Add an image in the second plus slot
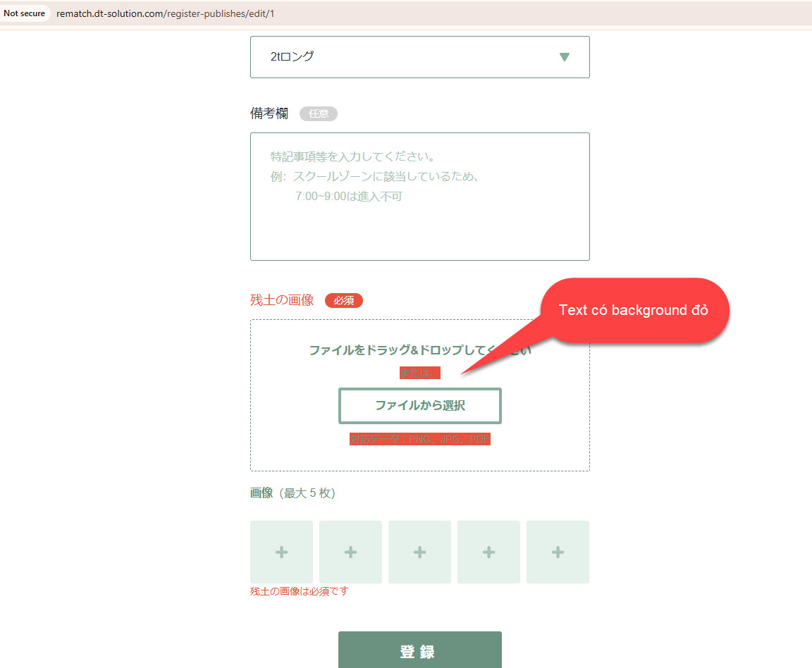The image size is (812, 668). pyautogui.click(x=350, y=552)
